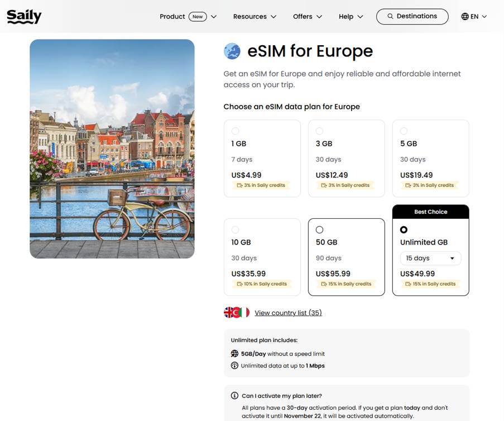
Task: Click the 1 Mbps unlimited data icon
Action: 234,366
